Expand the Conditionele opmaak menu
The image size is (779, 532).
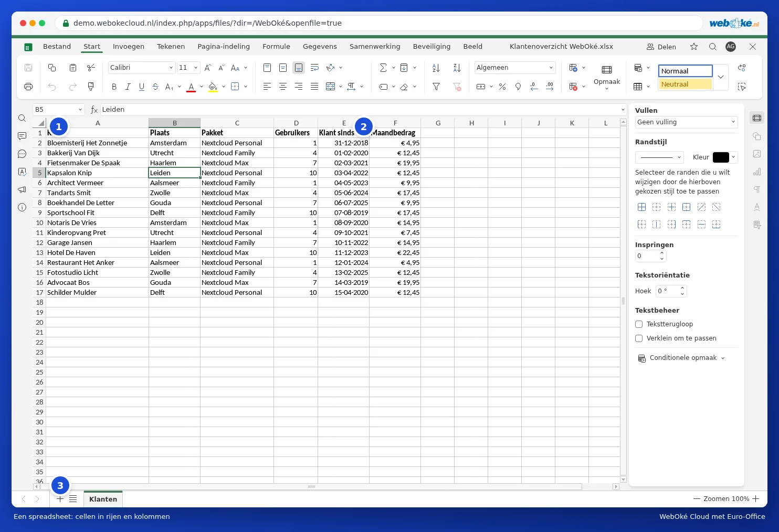click(681, 358)
